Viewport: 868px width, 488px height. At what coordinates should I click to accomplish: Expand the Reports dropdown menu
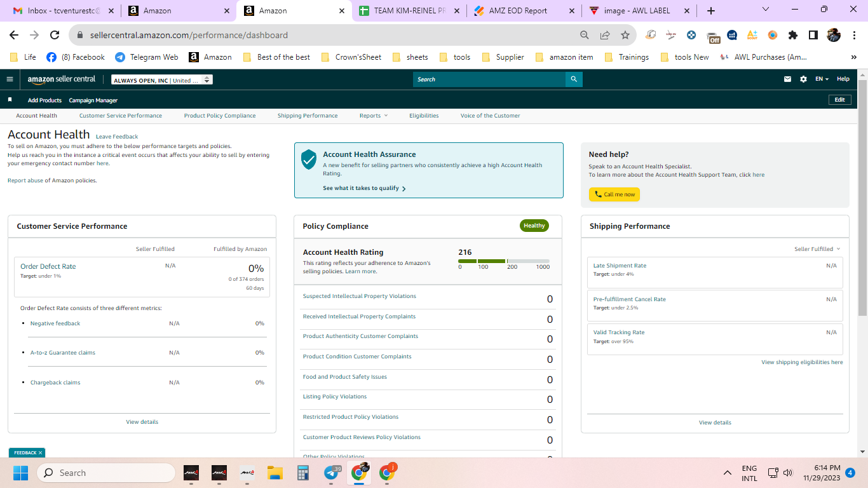point(373,116)
